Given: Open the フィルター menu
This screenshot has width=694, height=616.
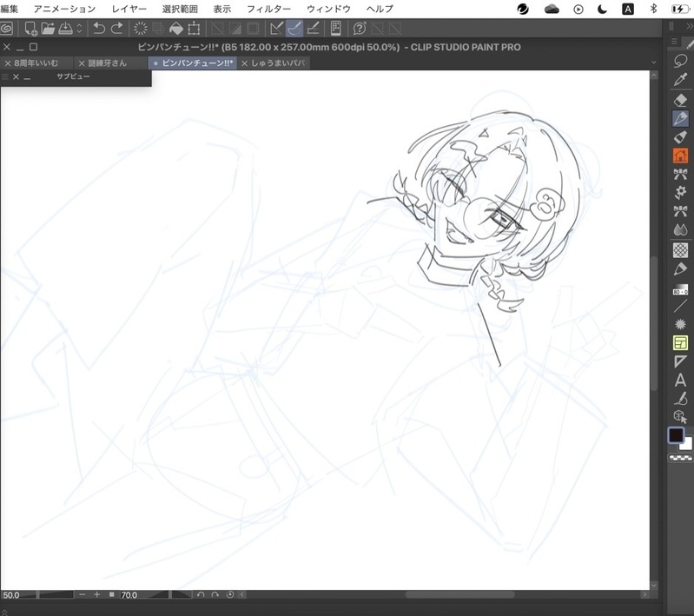Looking at the screenshot, I should point(268,9).
